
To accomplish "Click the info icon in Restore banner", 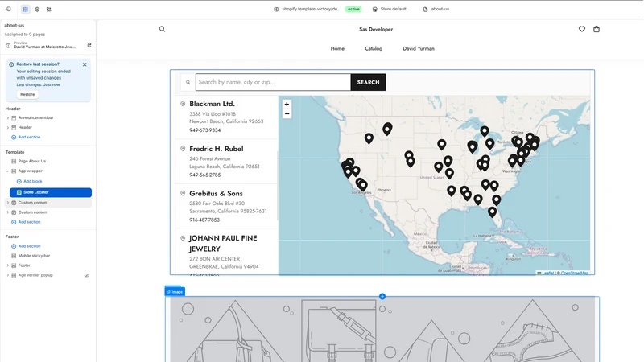I will [11, 64].
